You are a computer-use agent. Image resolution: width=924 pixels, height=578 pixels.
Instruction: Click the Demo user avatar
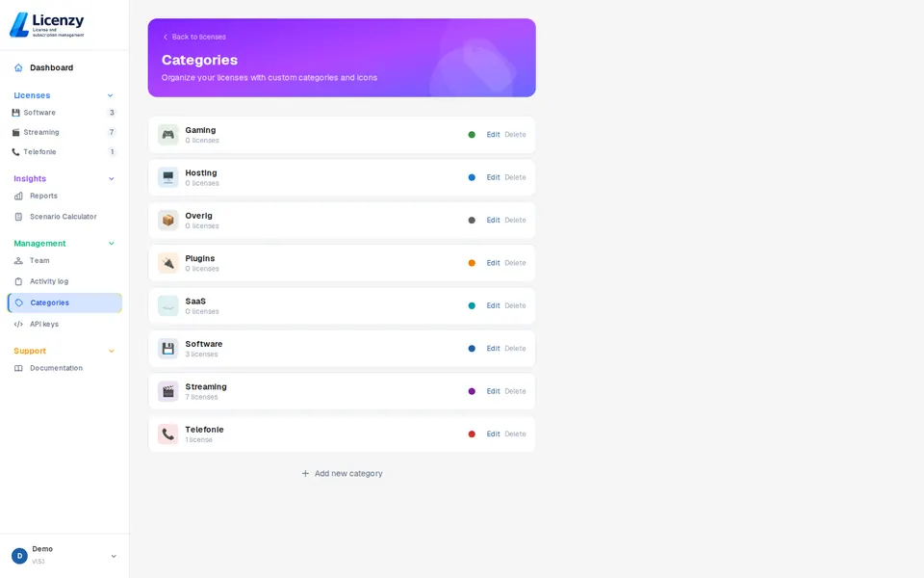(x=19, y=556)
